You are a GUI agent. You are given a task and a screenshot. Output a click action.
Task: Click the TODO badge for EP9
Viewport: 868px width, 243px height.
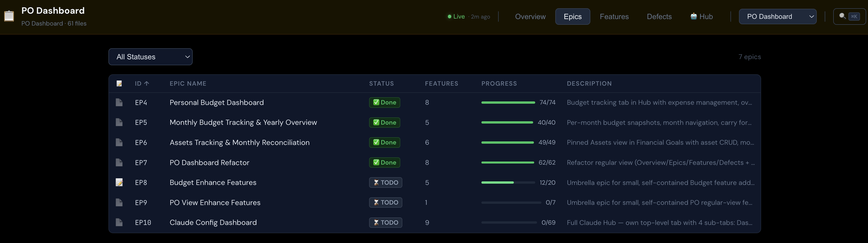click(386, 202)
